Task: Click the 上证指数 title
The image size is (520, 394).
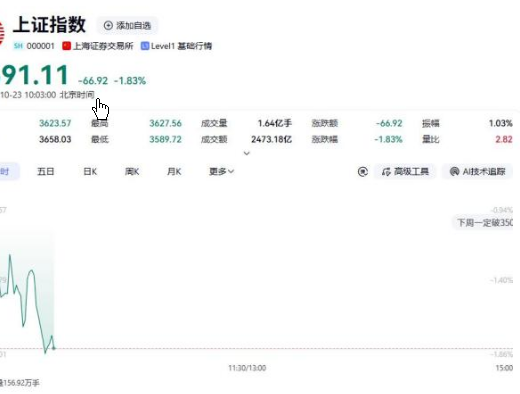Action: tap(49, 25)
